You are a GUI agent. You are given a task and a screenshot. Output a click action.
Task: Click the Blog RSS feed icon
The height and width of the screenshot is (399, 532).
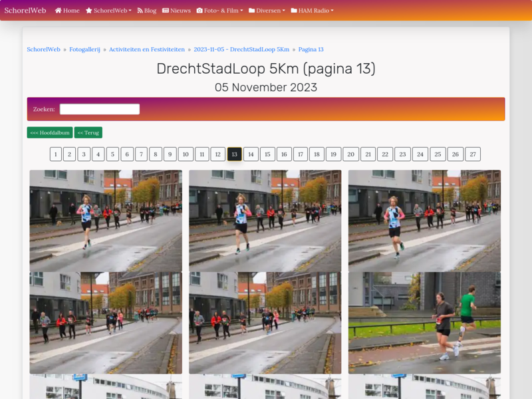(140, 11)
